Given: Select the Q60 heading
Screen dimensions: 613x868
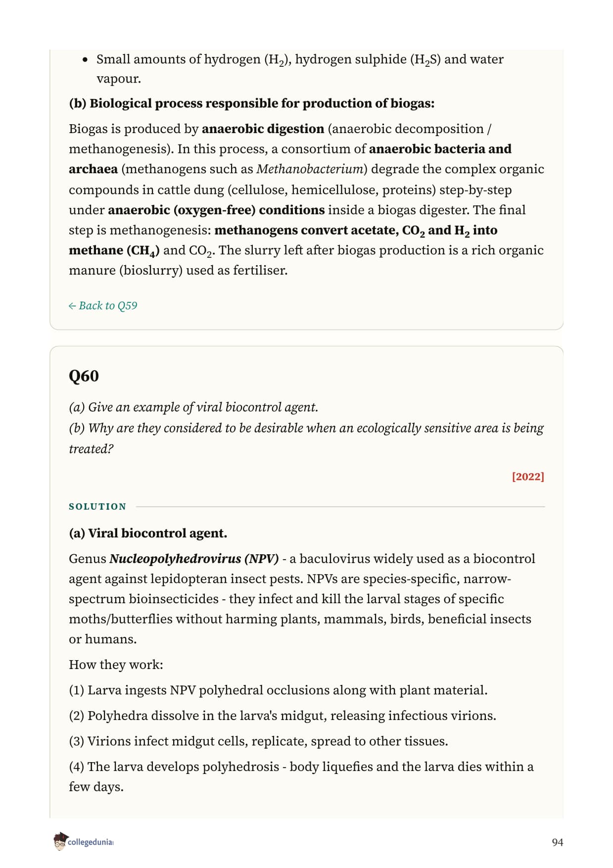Looking at the screenshot, I should (84, 376).
